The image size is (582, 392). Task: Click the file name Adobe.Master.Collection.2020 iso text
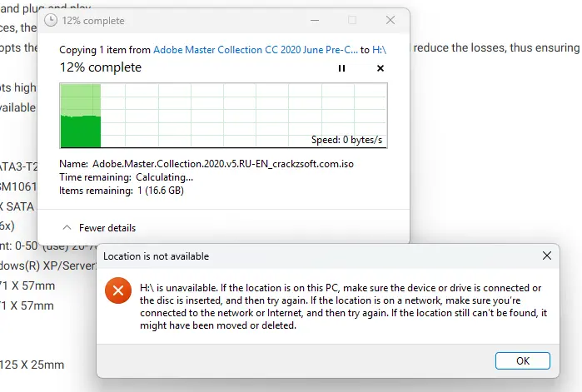pyautogui.click(x=222, y=164)
